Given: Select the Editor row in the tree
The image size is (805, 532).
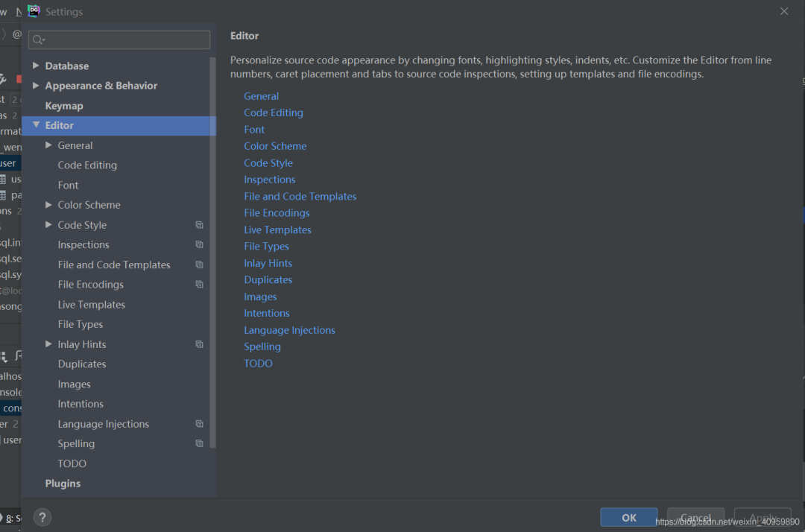Looking at the screenshot, I should pos(119,126).
